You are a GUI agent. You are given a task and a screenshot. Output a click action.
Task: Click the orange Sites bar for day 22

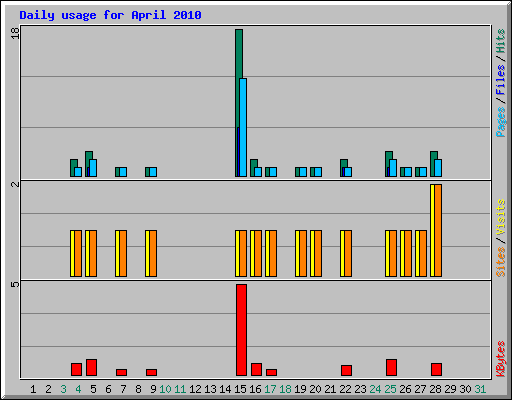pyautogui.click(x=348, y=253)
